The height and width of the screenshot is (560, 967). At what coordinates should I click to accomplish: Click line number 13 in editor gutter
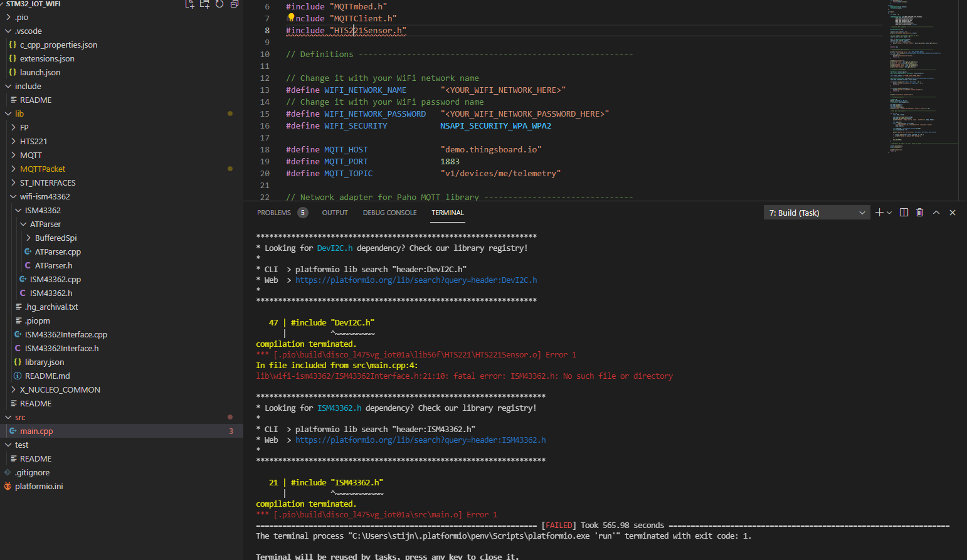[265, 90]
